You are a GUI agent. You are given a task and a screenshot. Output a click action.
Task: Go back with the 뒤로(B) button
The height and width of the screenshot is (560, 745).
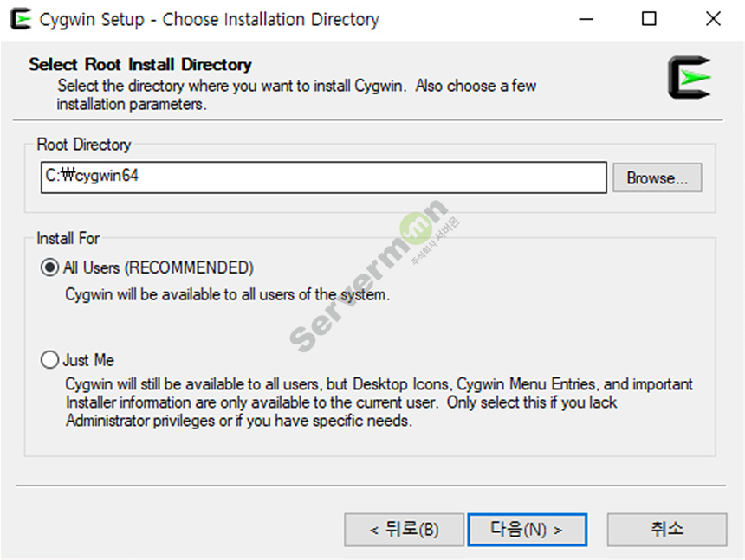(x=404, y=530)
